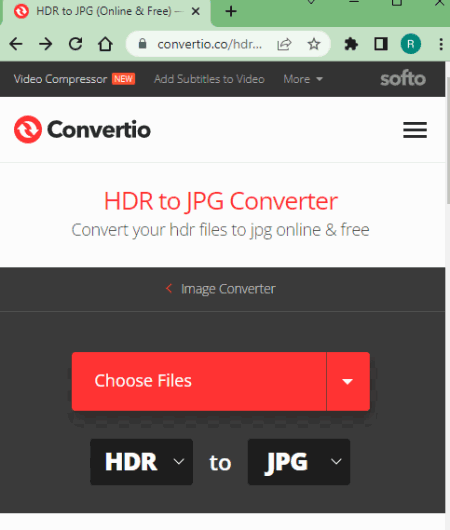Click the page vertical scrollbar
The width and height of the screenshot is (450, 530).
[448, 141]
